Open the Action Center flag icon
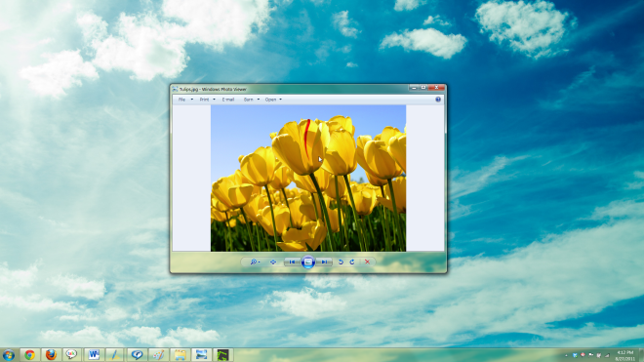644x362 pixels. [x=590, y=355]
